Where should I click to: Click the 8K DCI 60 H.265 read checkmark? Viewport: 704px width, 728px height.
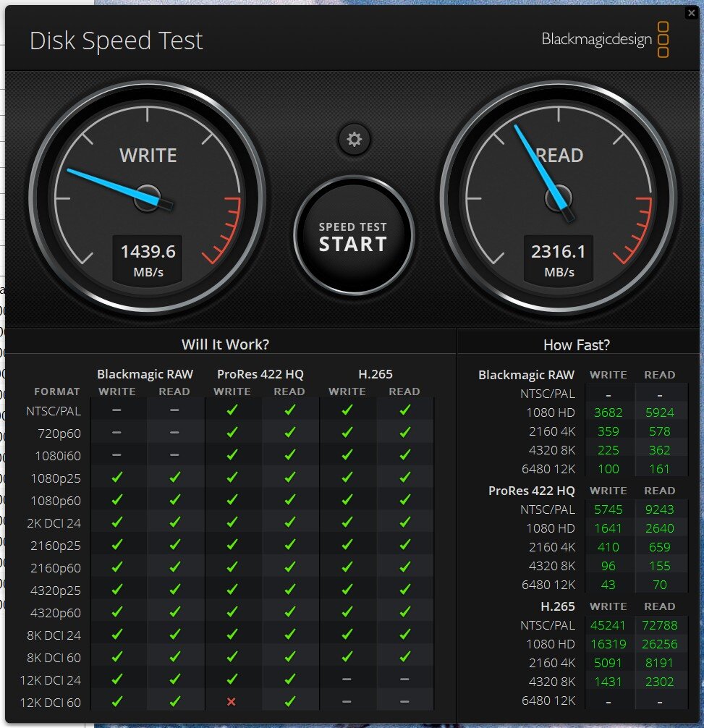point(405,656)
